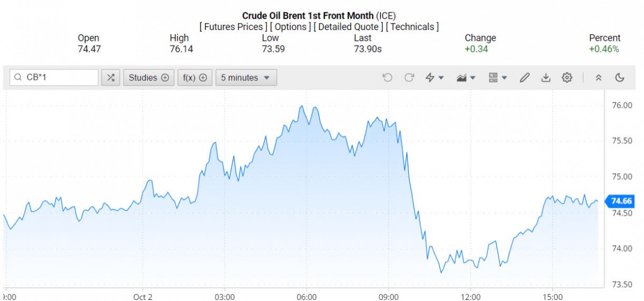Open the drawing pencil tool

point(525,78)
